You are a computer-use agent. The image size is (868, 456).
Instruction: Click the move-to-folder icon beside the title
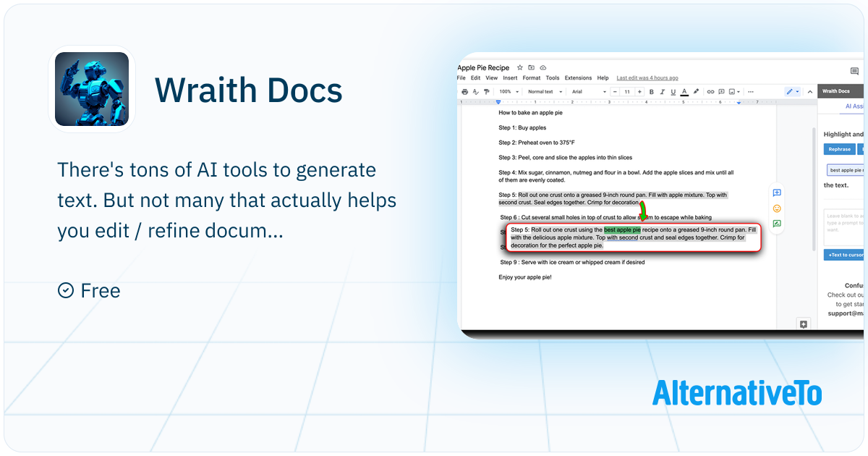click(x=532, y=67)
